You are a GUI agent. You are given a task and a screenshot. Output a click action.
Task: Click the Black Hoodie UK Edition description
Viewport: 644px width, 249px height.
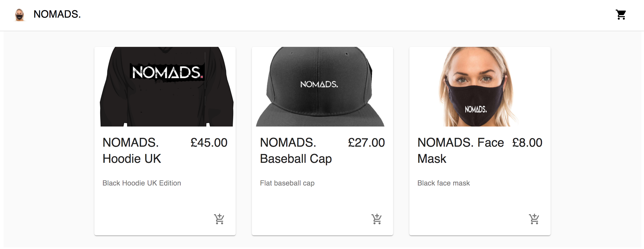coord(142,183)
